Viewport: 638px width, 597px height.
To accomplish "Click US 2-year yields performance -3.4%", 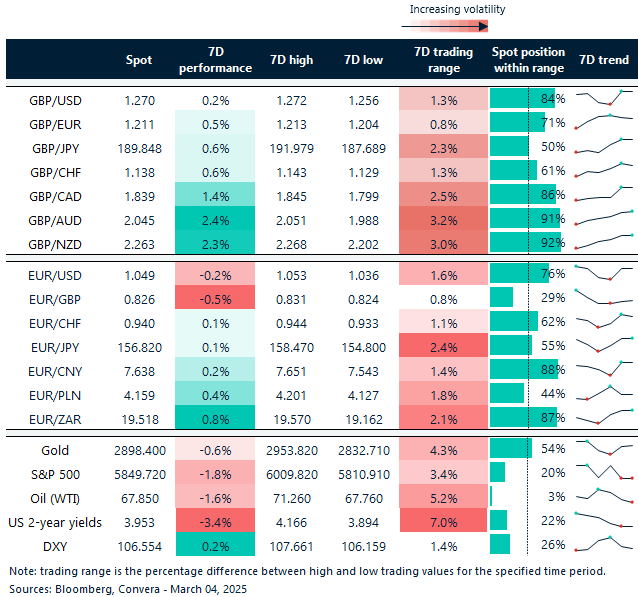I will tap(215, 520).
